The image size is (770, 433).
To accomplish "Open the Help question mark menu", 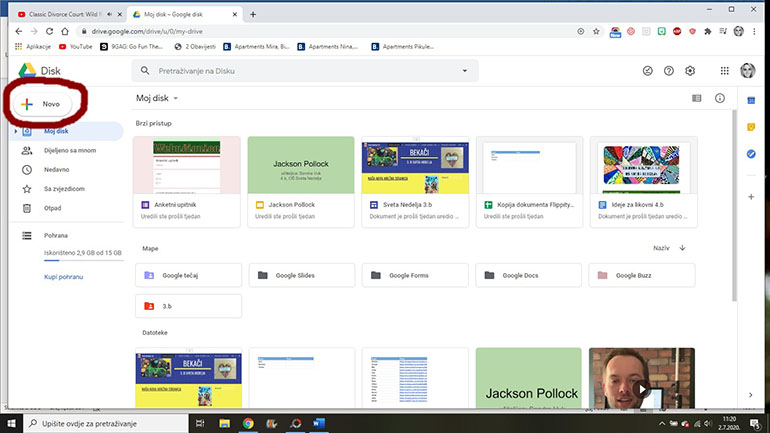I will (669, 71).
